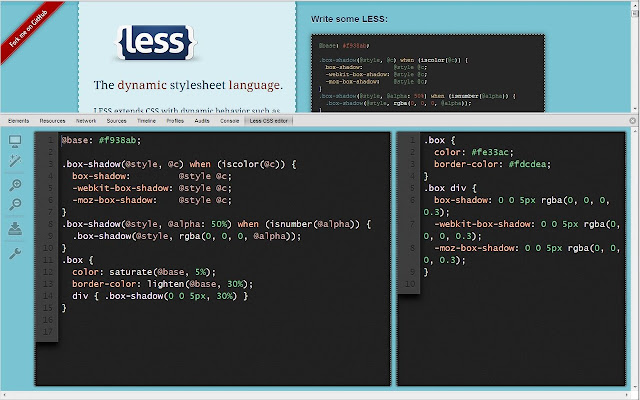Click the page scrollbar down arrow above DevTools
The height and width of the screenshot is (400, 640).
[x=635, y=109]
